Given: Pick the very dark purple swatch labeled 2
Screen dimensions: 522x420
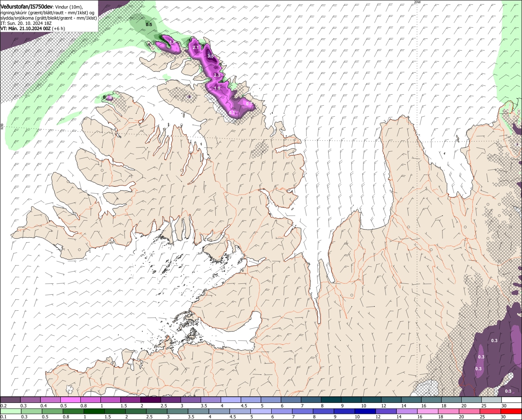Looking at the screenshot, I should tap(150, 400).
